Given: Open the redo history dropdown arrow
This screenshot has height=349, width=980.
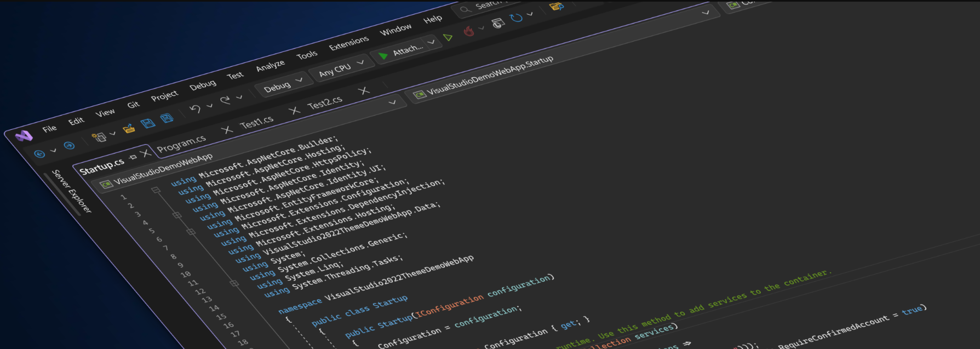Looking at the screenshot, I should pyautogui.click(x=239, y=97).
